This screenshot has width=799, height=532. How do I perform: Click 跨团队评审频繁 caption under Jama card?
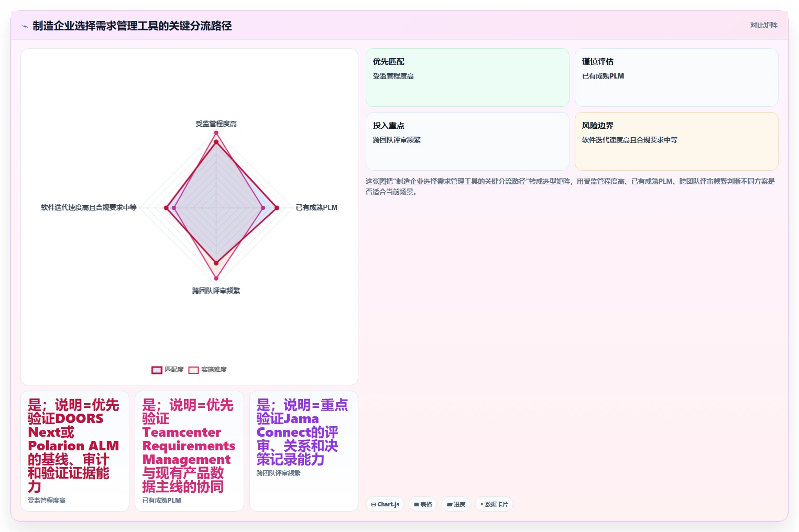click(279, 473)
